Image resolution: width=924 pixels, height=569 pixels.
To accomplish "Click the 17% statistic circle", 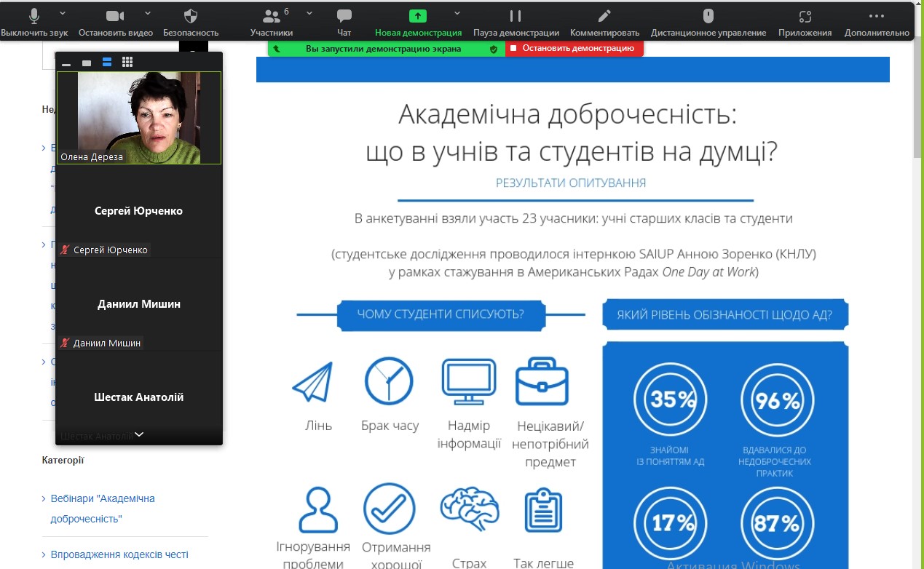I will (x=670, y=523).
